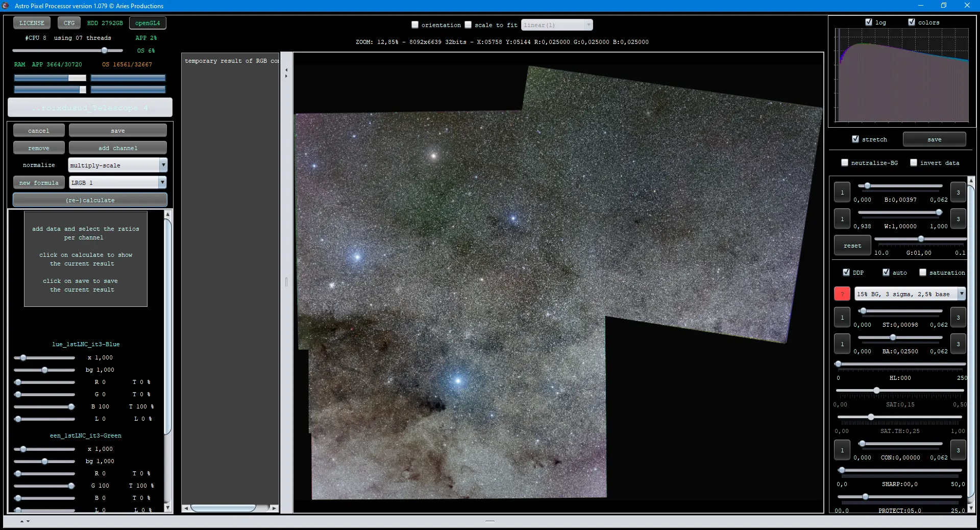Click the openGL4 button
This screenshot has height=530, width=980.
pyautogui.click(x=148, y=23)
